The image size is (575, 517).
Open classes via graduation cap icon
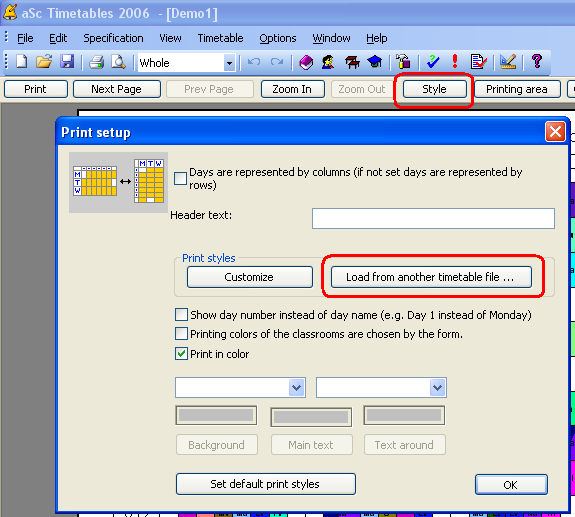375,62
